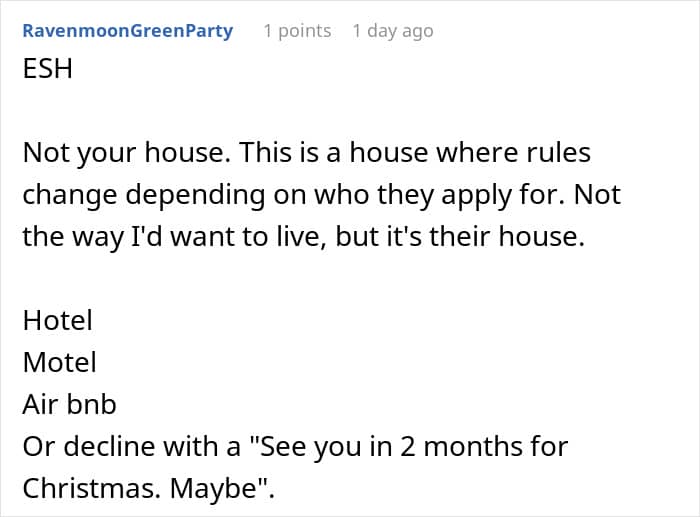Click the word 'points' in the header
This screenshot has height=517, width=700.
click(305, 31)
